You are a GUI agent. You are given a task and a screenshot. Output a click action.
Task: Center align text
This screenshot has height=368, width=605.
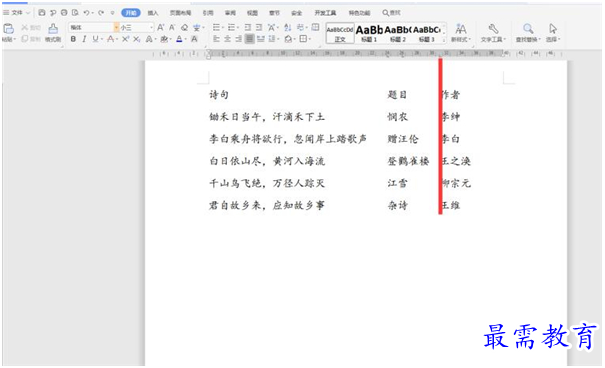click(227, 39)
